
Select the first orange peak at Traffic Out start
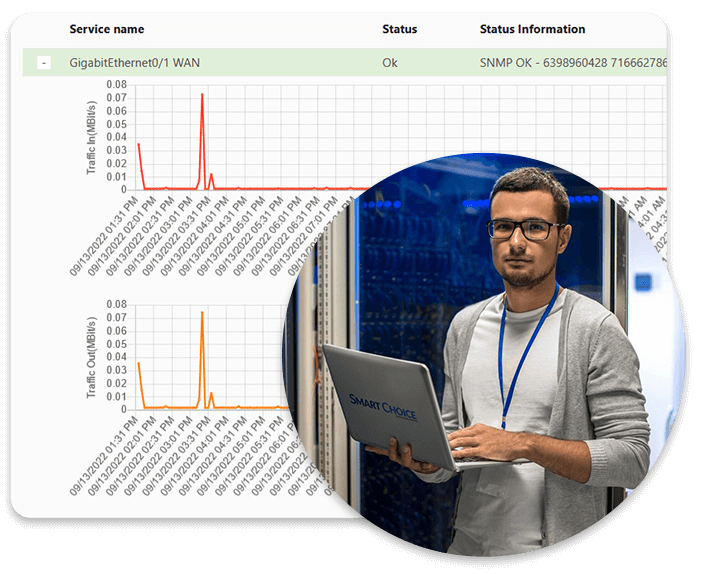coord(139,363)
